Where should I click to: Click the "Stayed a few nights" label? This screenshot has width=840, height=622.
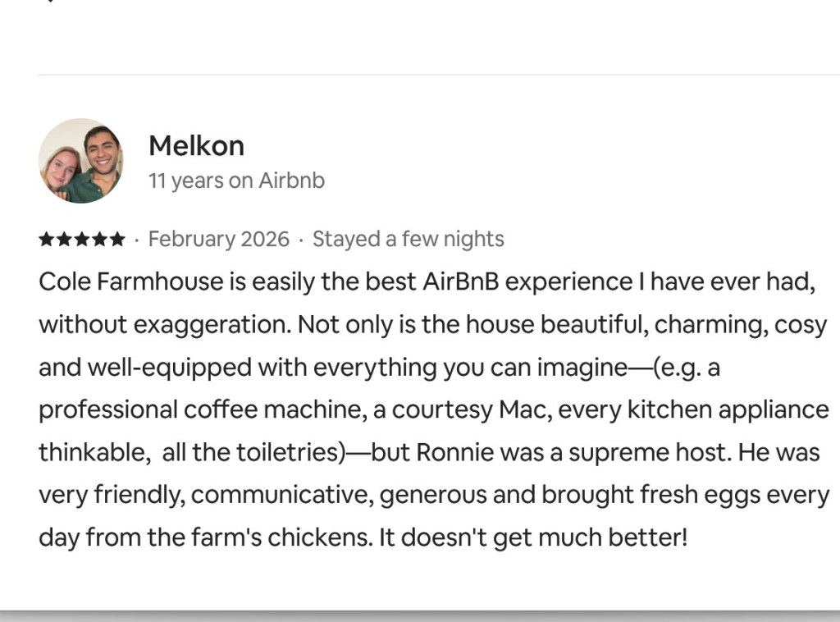pos(408,240)
